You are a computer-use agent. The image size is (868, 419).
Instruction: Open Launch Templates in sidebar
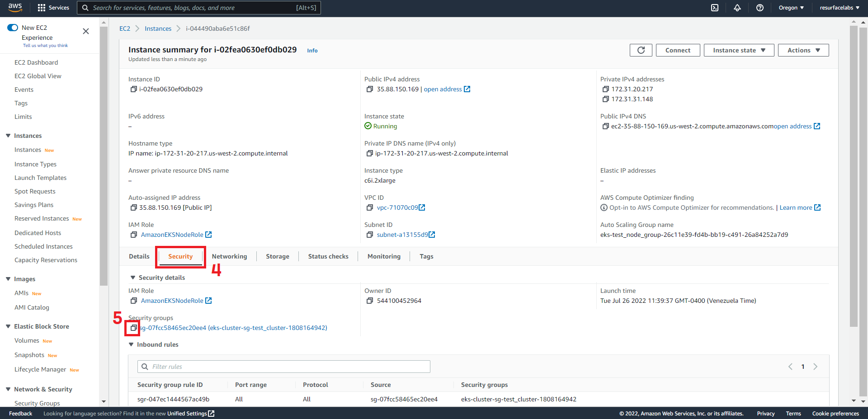tap(40, 178)
